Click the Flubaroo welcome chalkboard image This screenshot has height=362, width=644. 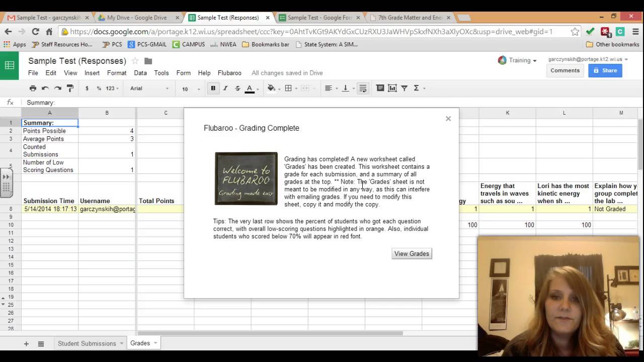(x=246, y=178)
